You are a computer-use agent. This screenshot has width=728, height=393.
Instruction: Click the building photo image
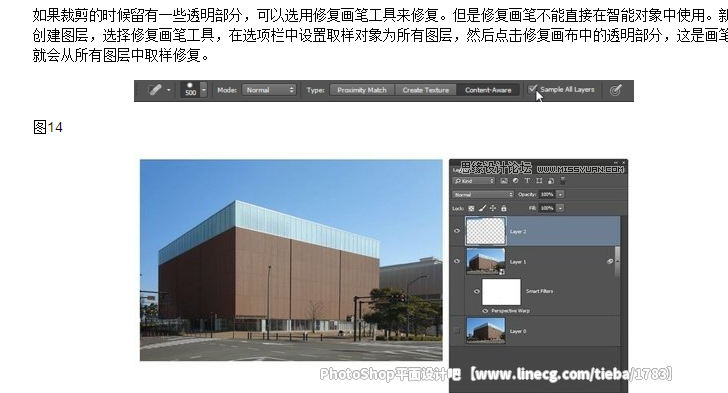pyautogui.click(x=291, y=260)
